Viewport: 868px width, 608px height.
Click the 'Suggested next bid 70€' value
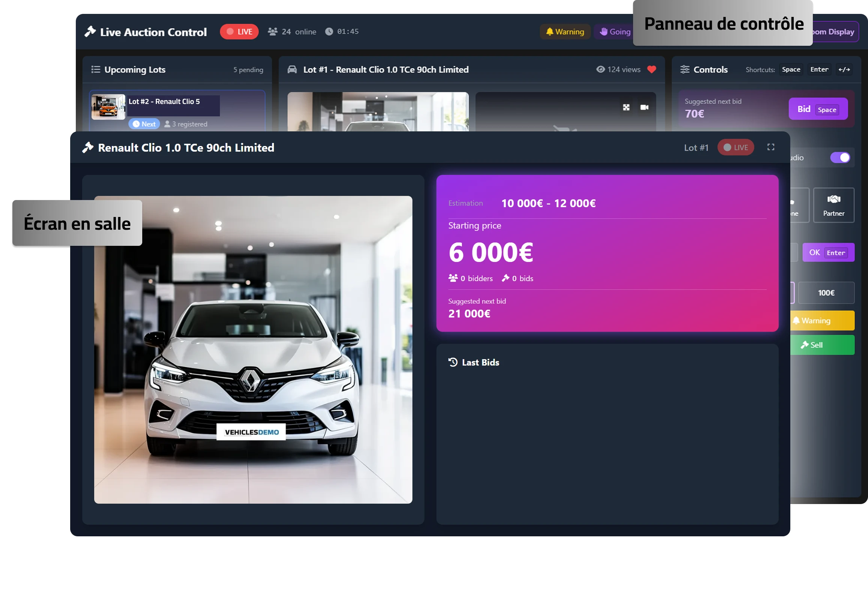tap(695, 114)
